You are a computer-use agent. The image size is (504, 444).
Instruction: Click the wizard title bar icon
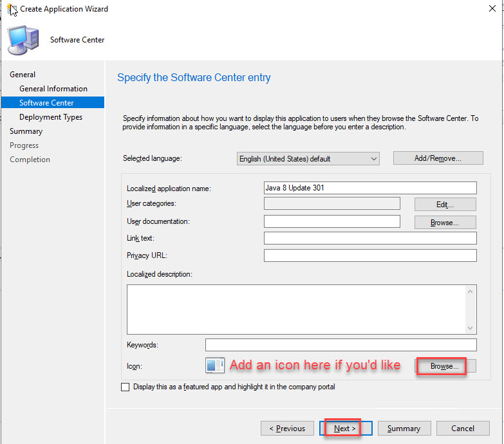[12, 9]
